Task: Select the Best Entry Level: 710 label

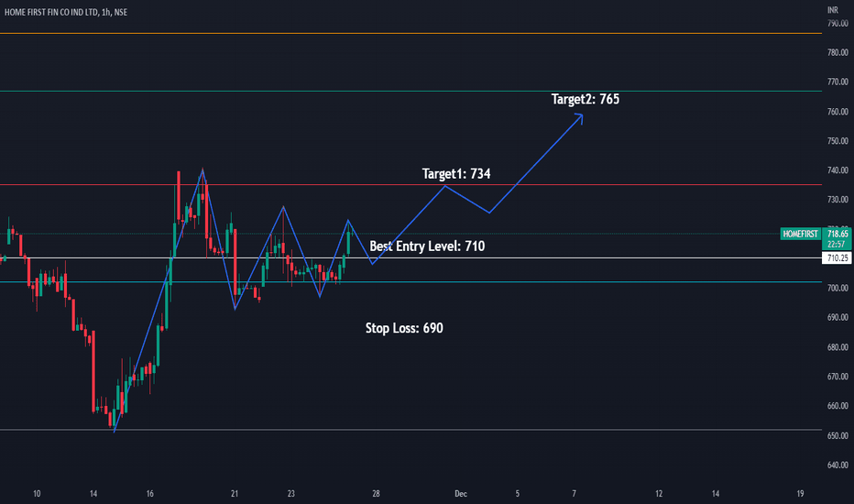Action: click(427, 247)
